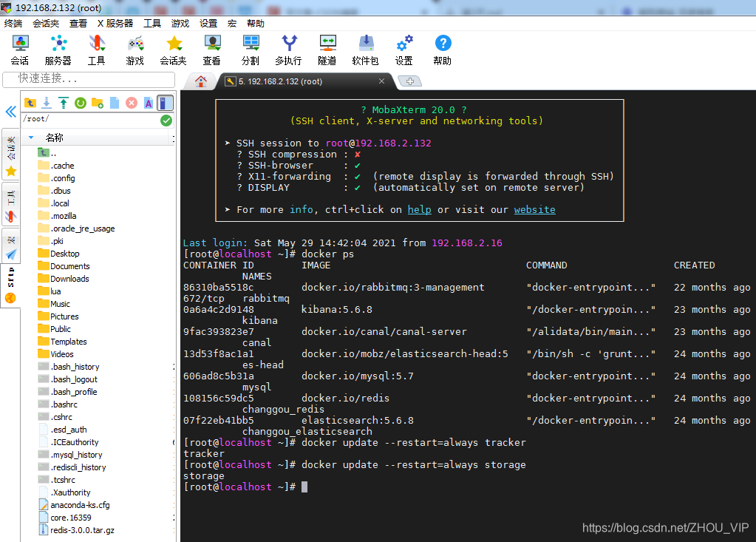This screenshot has height=542, width=756.
Task: Go to parent directory in SFTP toolbar
Action: tap(30, 103)
